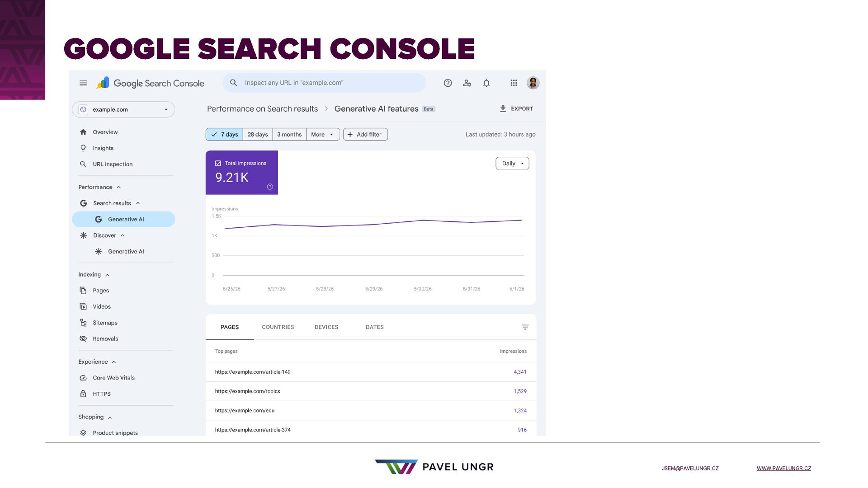Open the More date range dropdown
868x488 pixels.
(323, 135)
